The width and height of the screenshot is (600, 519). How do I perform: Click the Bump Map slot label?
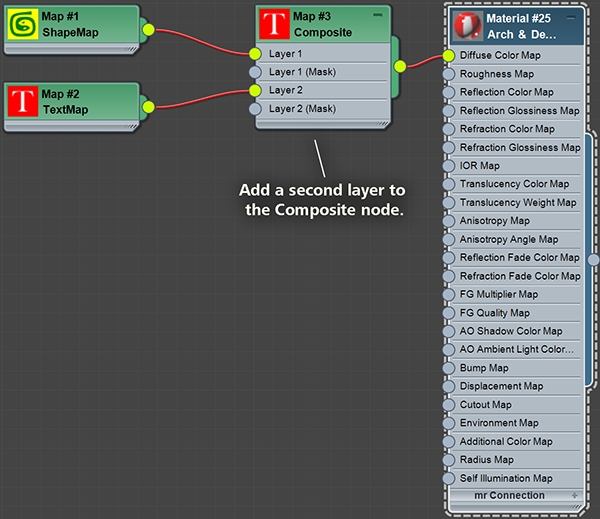pyautogui.click(x=484, y=368)
